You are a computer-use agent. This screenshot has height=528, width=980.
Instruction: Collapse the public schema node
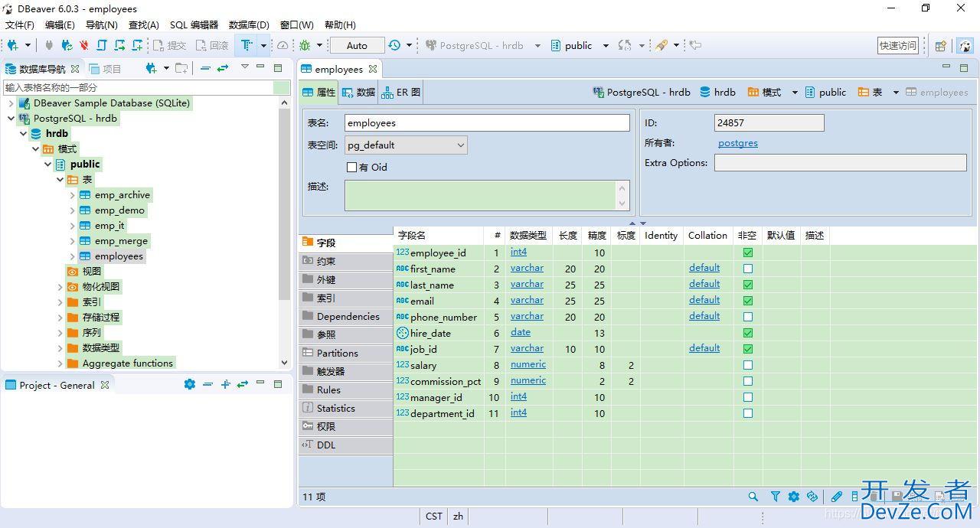[47, 165]
